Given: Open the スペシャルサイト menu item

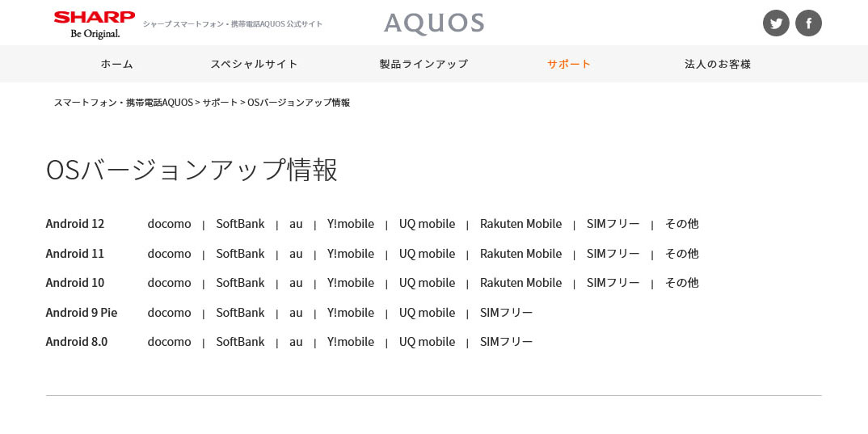Looking at the screenshot, I should (255, 64).
